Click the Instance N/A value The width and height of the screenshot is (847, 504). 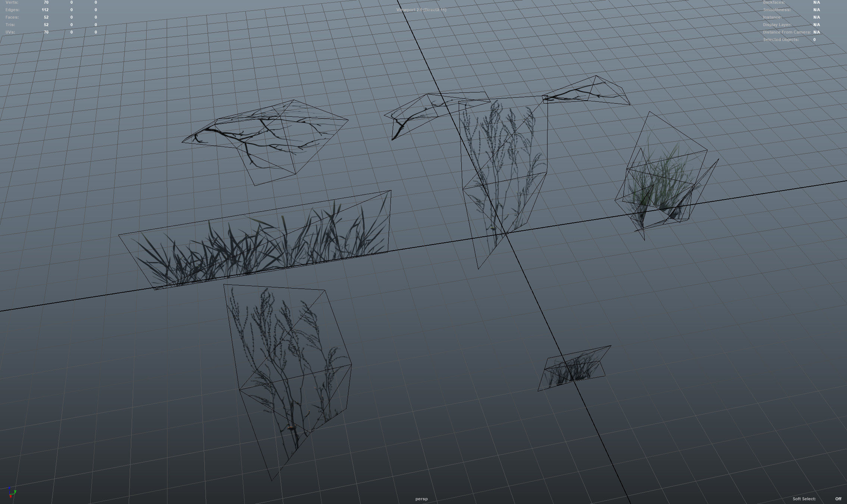(817, 17)
